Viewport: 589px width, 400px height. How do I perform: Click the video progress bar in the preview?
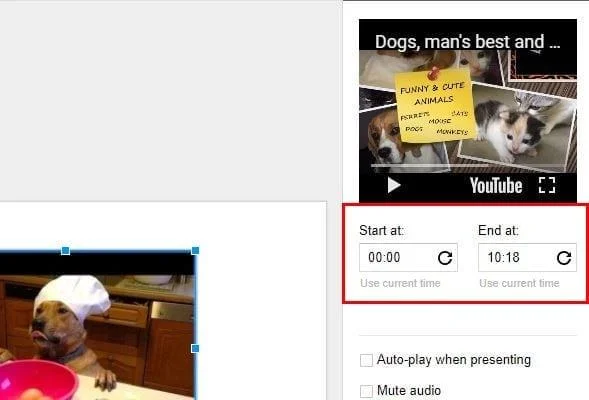(468, 165)
